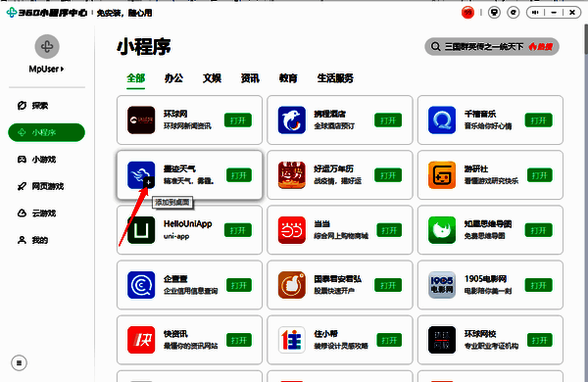Click the 热搜 hot-search label
Image resolution: width=588 pixels, height=382 pixels.
[540, 46]
